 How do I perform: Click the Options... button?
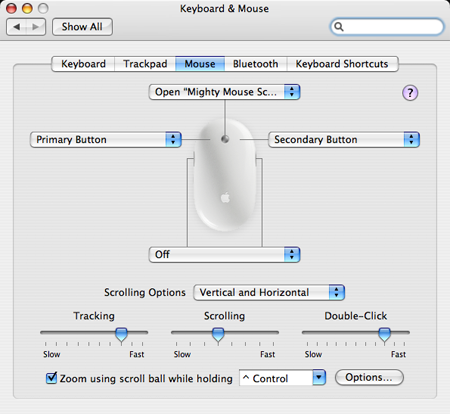[x=369, y=377]
